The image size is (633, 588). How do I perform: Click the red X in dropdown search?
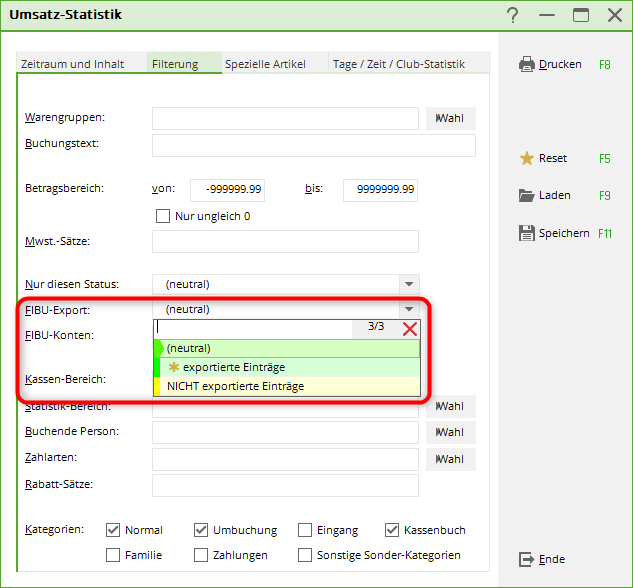point(409,328)
